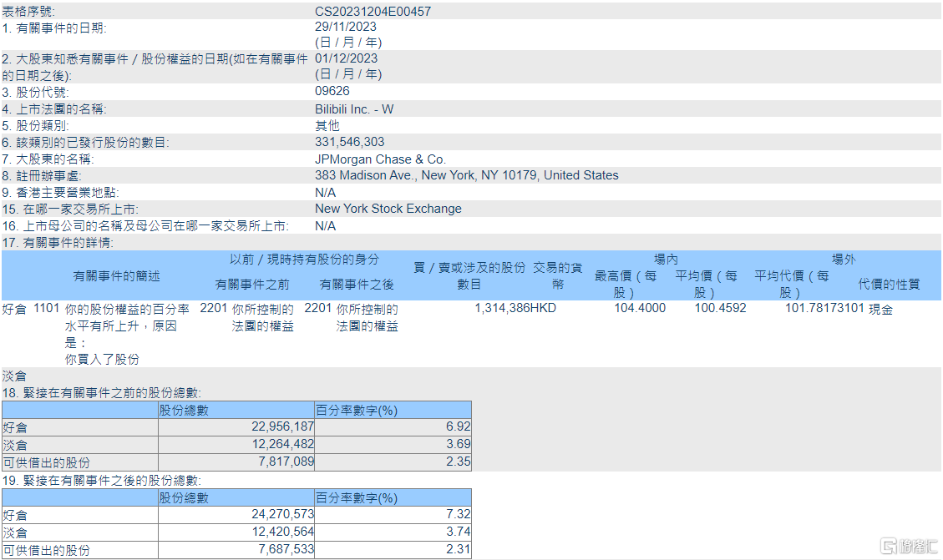
Task: Select short position total 12,420,564 after event
Action: pyautogui.click(x=282, y=532)
